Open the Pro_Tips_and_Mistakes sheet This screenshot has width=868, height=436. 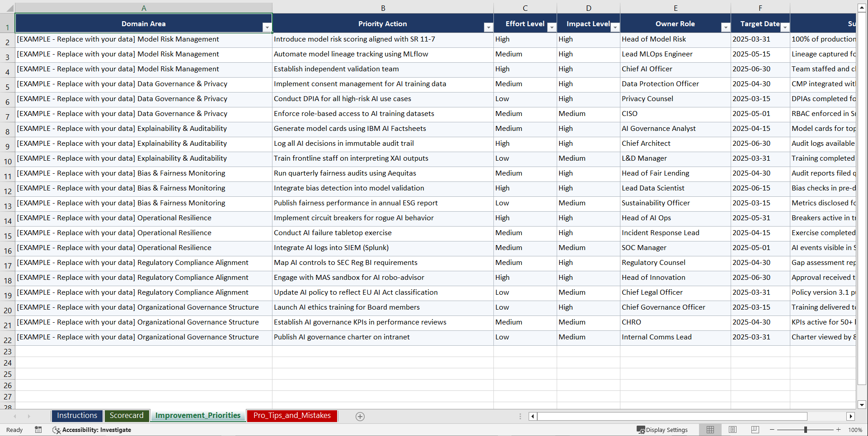tap(291, 416)
